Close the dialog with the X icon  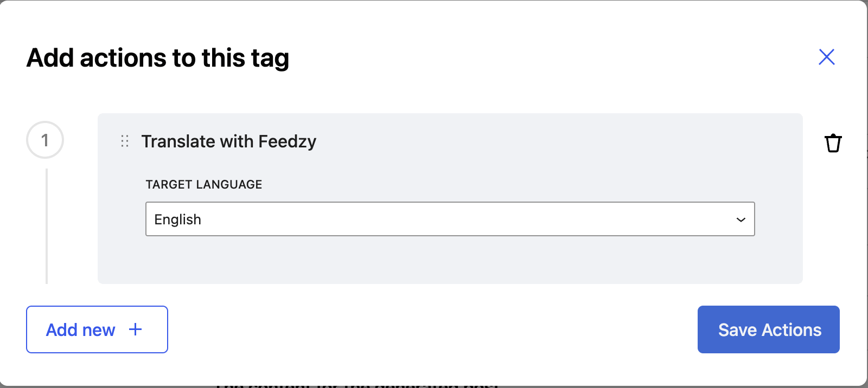[x=826, y=57]
